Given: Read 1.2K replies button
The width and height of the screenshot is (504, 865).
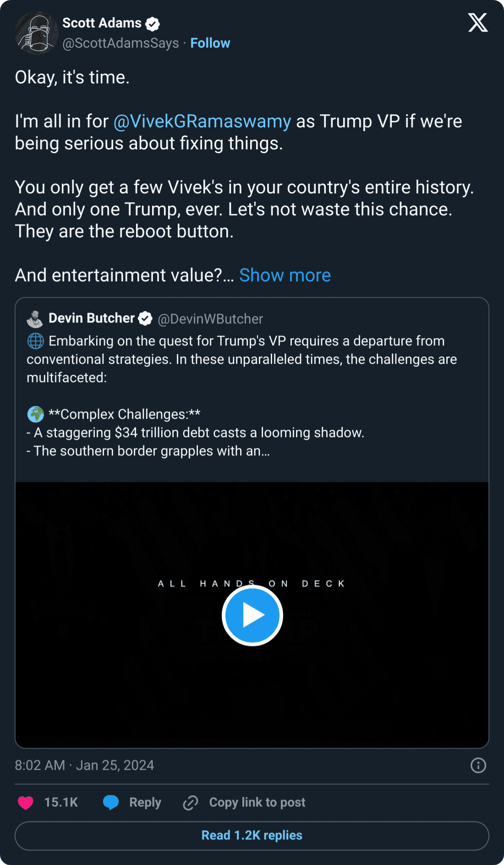Looking at the screenshot, I should tap(252, 836).
